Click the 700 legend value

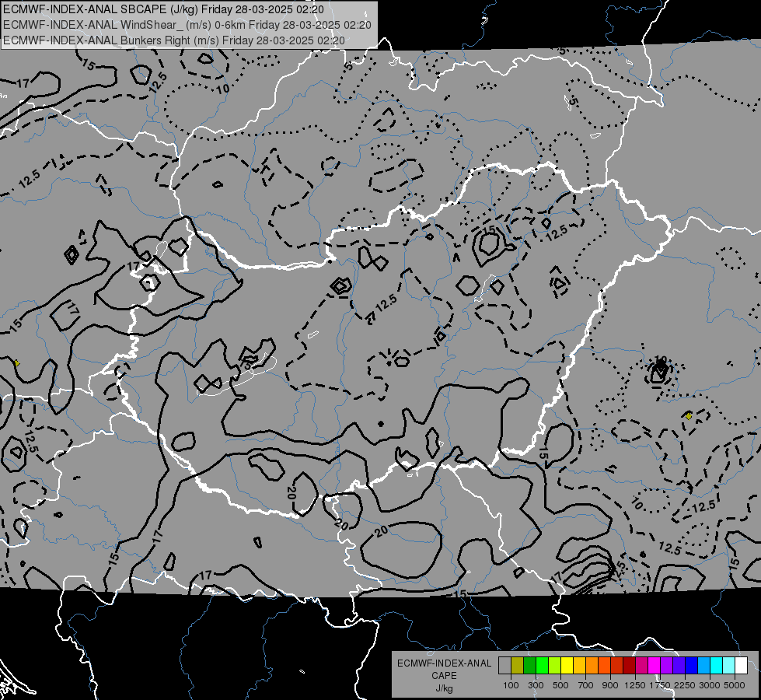point(586,685)
